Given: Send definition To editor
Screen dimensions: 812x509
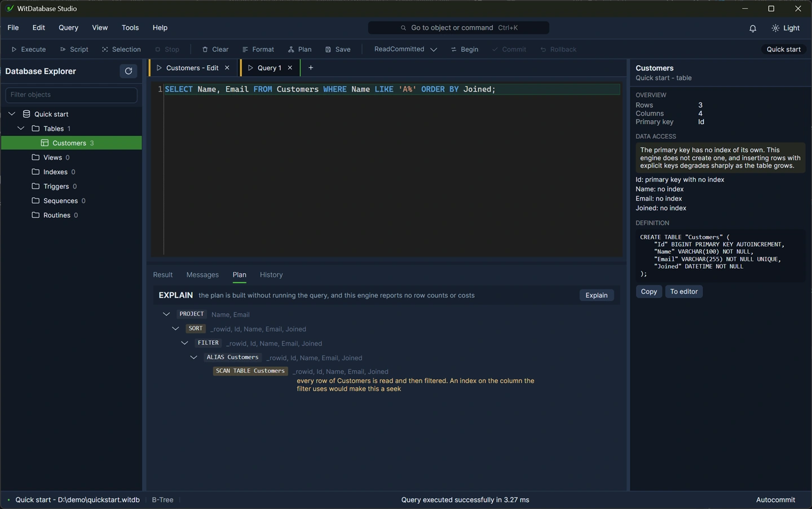Looking at the screenshot, I should (684, 292).
